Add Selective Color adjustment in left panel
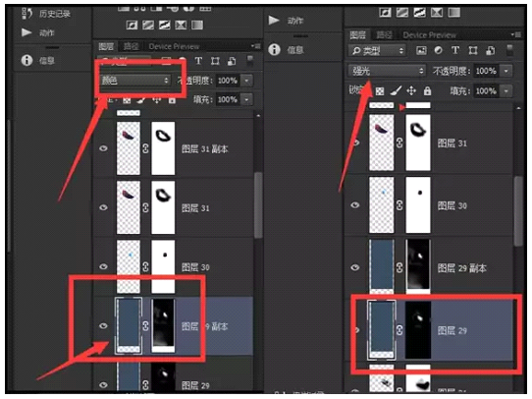532x399 pixels. [x=181, y=25]
